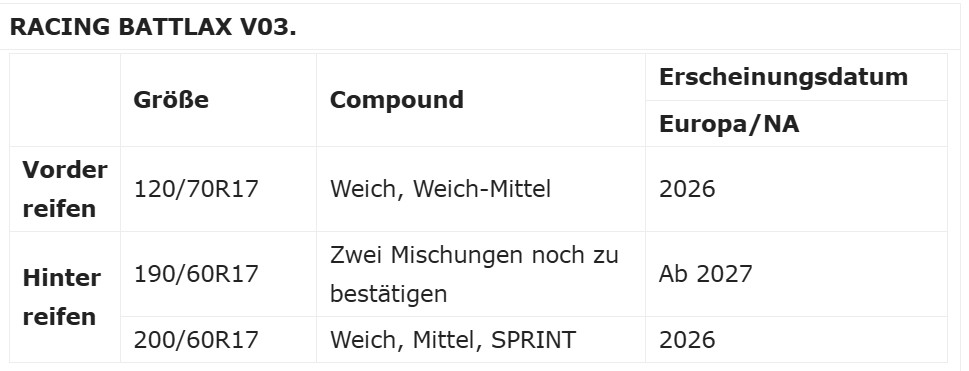Click the Erscheinungsdatum header cell

[796, 77]
